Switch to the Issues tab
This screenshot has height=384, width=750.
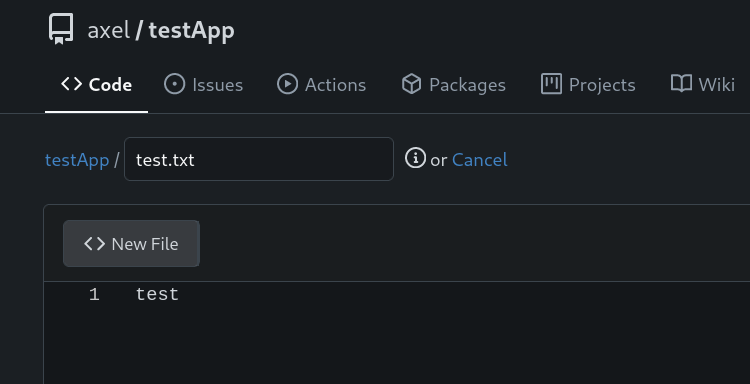click(x=204, y=84)
